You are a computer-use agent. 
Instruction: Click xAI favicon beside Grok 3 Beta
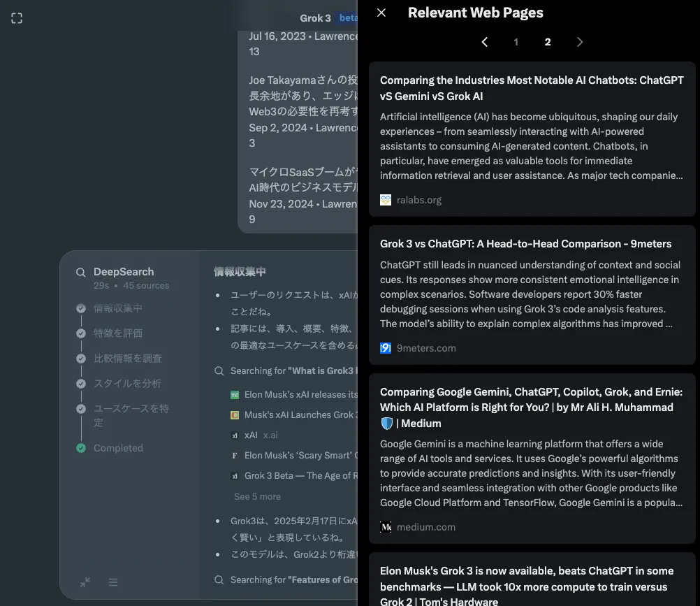click(x=234, y=476)
